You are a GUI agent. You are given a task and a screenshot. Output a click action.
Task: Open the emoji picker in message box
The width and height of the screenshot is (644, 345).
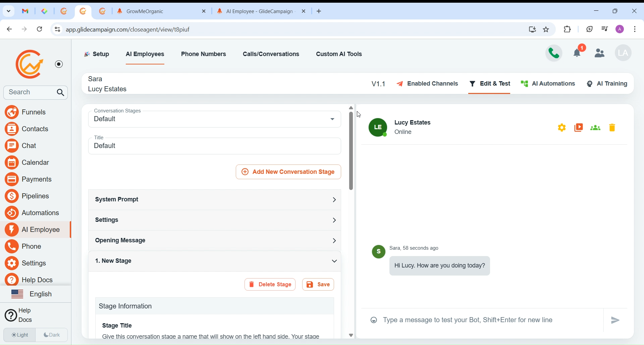coord(374,321)
